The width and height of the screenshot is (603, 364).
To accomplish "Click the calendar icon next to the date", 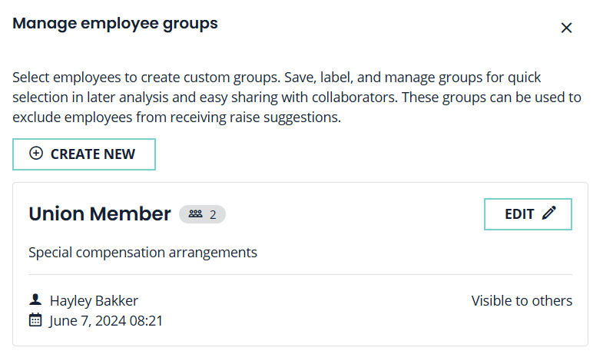I will (x=35, y=320).
